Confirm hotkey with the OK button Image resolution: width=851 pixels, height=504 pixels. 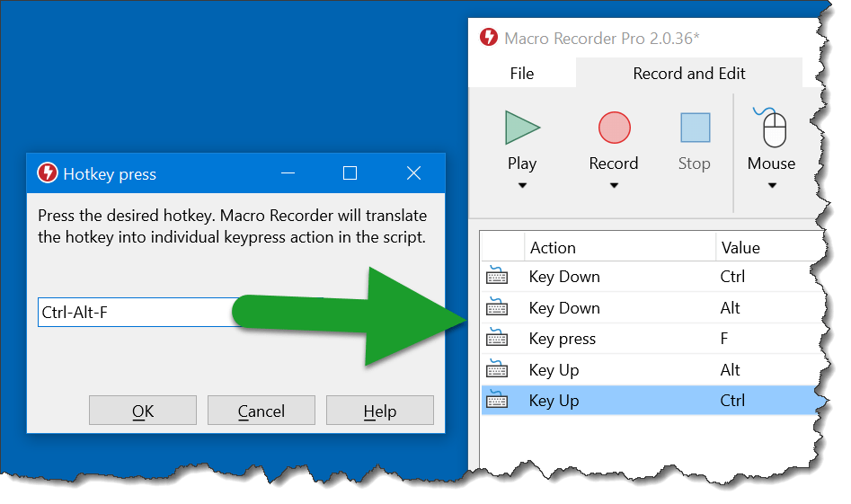tap(143, 411)
